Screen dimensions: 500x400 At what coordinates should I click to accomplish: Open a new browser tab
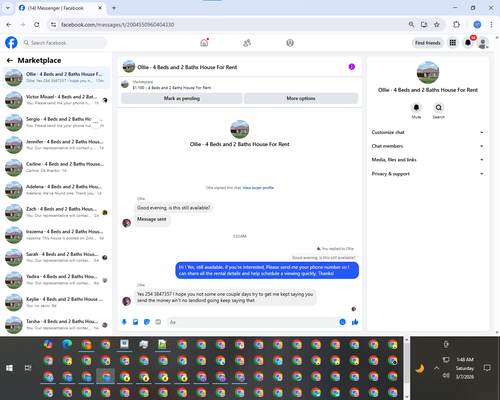click(x=114, y=8)
